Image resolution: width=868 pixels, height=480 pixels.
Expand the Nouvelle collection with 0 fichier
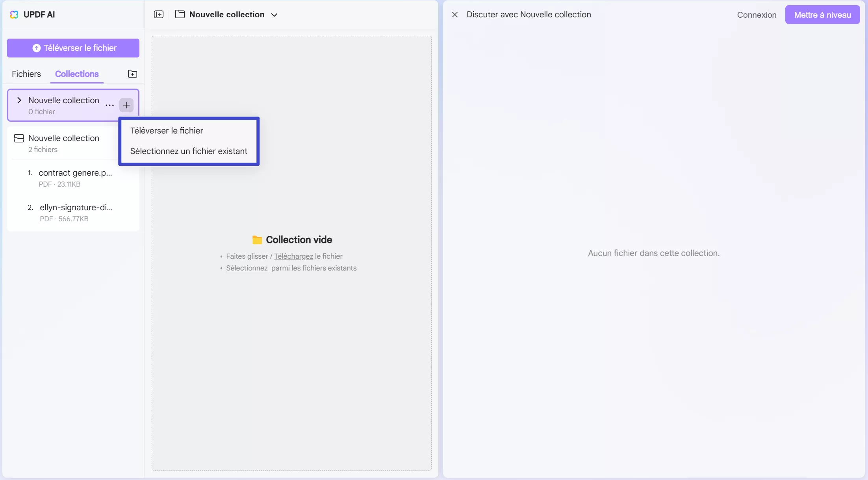19,100
